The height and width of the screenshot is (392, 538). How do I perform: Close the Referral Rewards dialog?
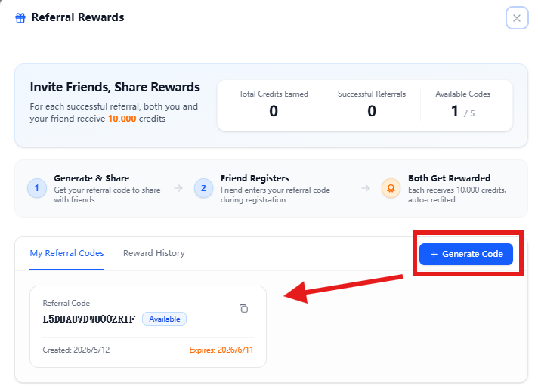click(x=517, y=18)
